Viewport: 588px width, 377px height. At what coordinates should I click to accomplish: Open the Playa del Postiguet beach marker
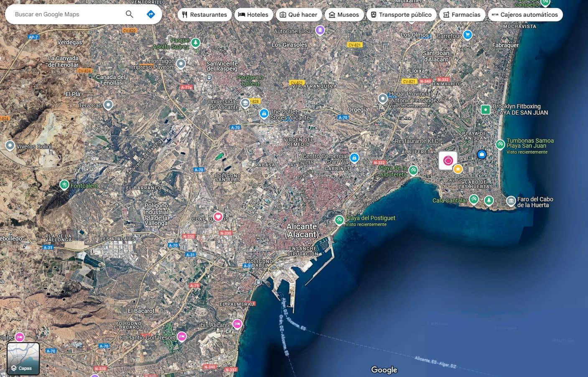tap(339, 220)
